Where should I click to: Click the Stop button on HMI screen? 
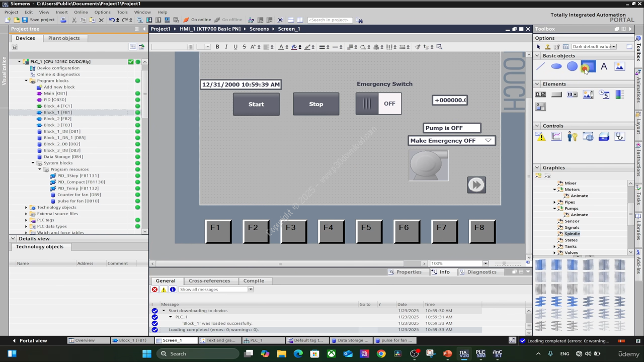click(316, 104)
